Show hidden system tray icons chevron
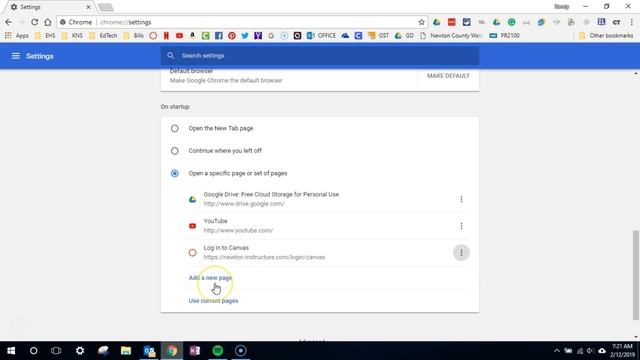 tap(557, 351)
